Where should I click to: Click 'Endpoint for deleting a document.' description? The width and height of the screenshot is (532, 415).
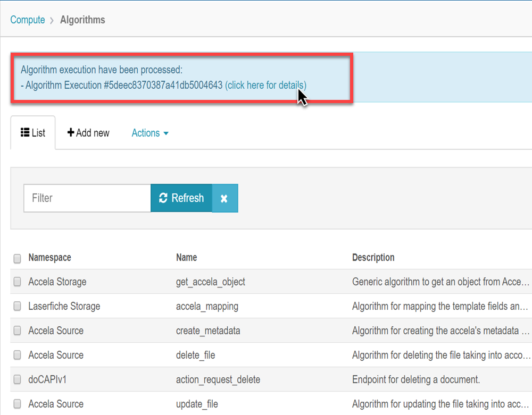(x=416, y=379)
